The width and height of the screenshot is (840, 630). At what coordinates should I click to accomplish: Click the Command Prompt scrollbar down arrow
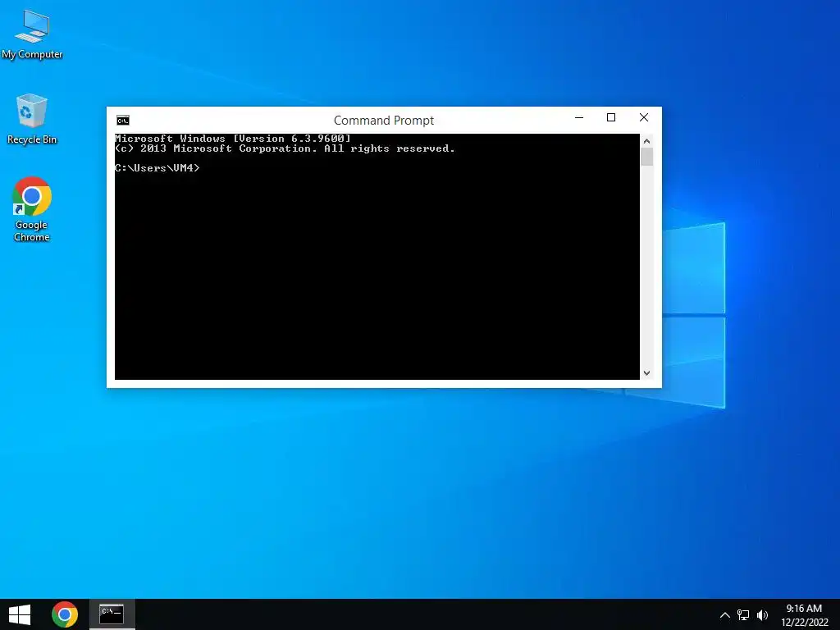646,373
